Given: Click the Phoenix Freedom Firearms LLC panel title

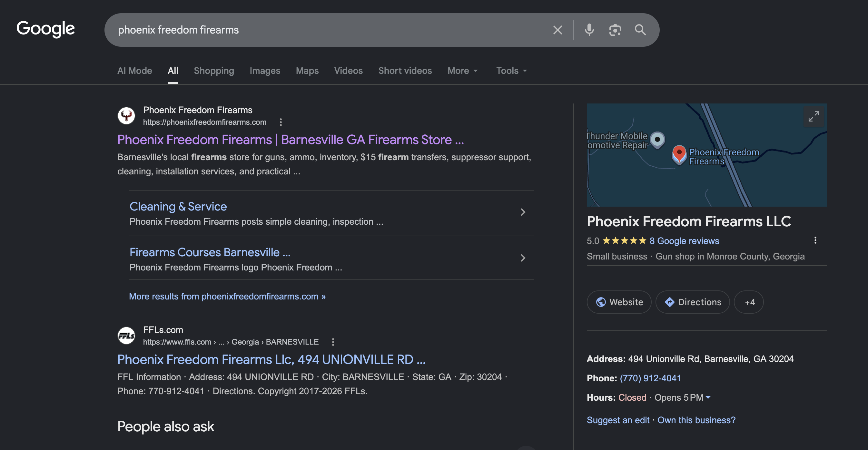Looking at the screenshot, I should point(689,221).
